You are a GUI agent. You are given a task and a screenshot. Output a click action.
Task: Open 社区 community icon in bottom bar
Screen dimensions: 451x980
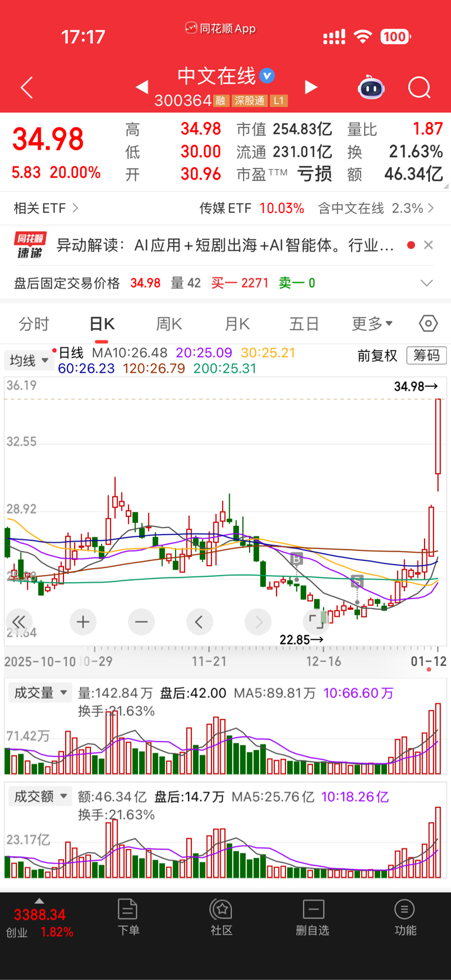pos(221,917)
